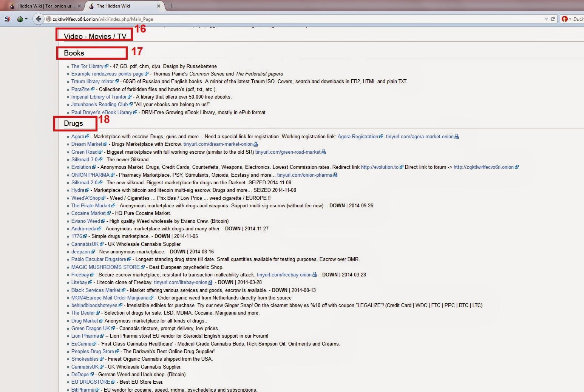Click external-link icon beside Traum library mirror
Screen dimensions: 584x392
pos(117,82)
